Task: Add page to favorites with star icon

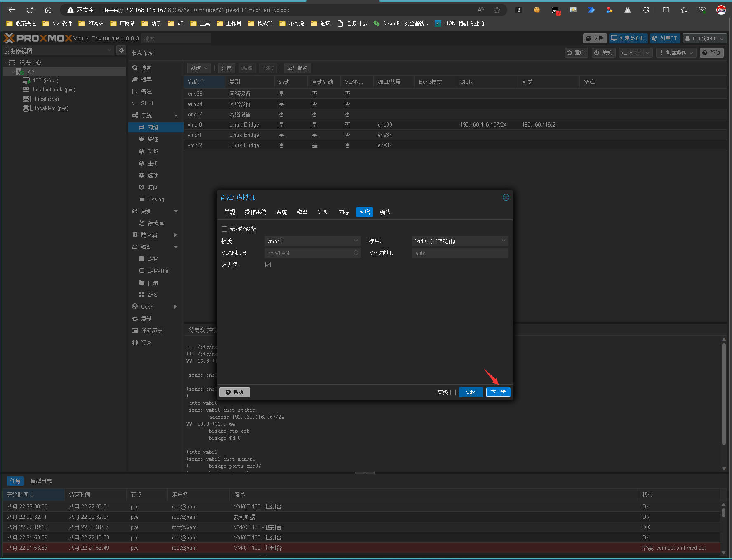Action: (497, 10)
